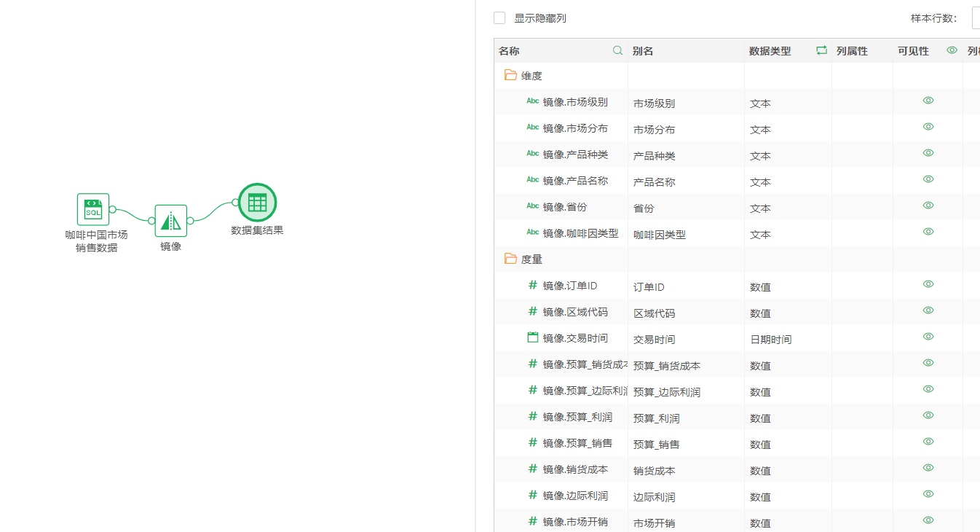This screenshot has height=532, width=980.
Task: Click the switch icon in 数据类型 header
Action: point(821,50)
